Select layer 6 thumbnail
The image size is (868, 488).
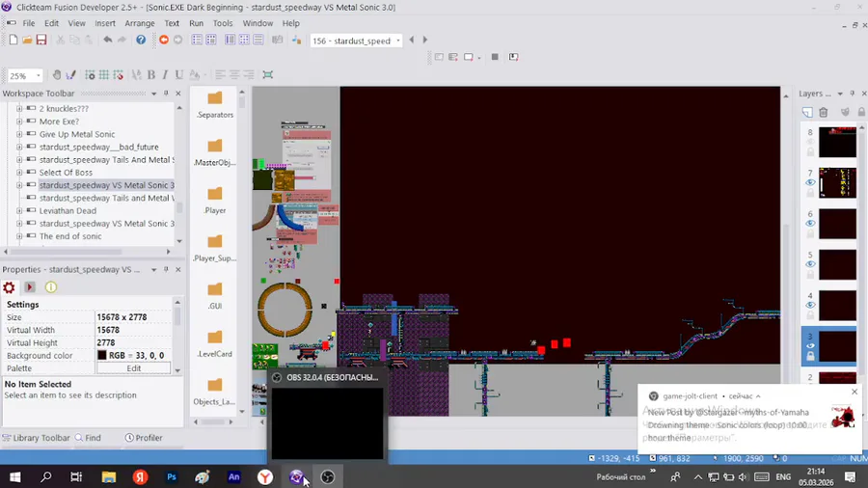pos(837,224)
